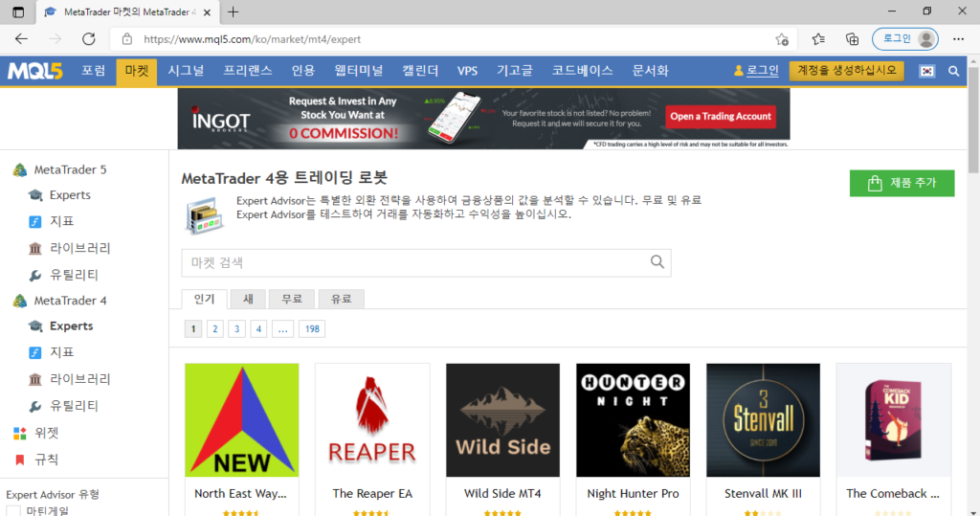Open the Wild Side MT4 thumbnail

tap(502, 420)
